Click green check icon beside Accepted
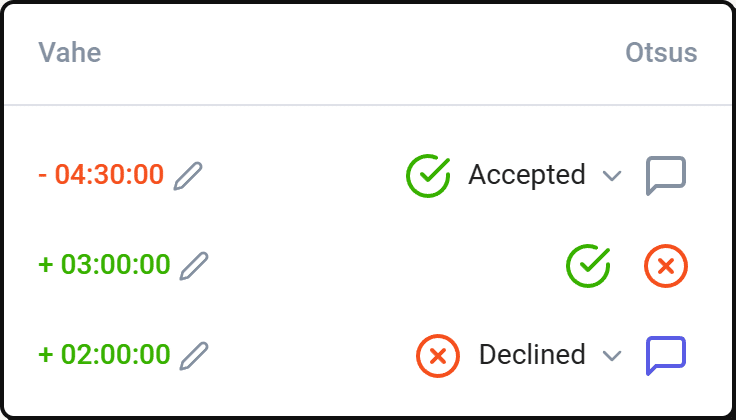Viewport: 736px width, 420px height. pyautogui.click(x=428, y=176)
